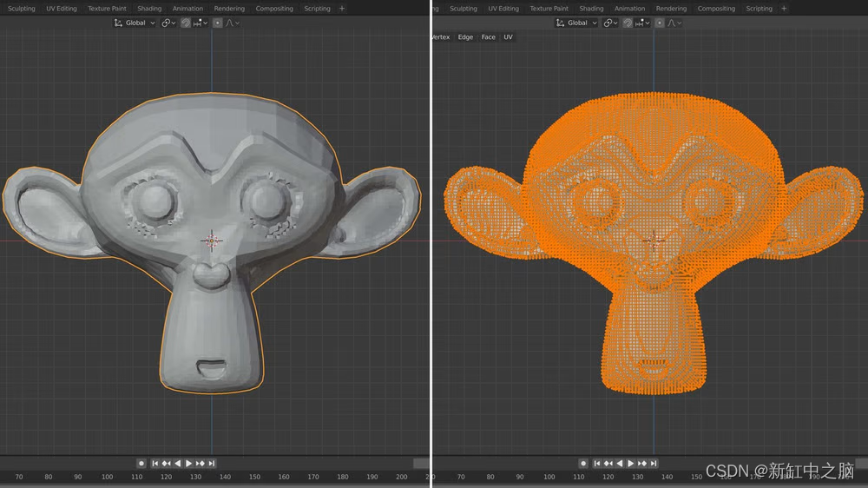Toggle snapping magnet in right window
Viewport: 868px width, 488px height.
pos(628,23)
